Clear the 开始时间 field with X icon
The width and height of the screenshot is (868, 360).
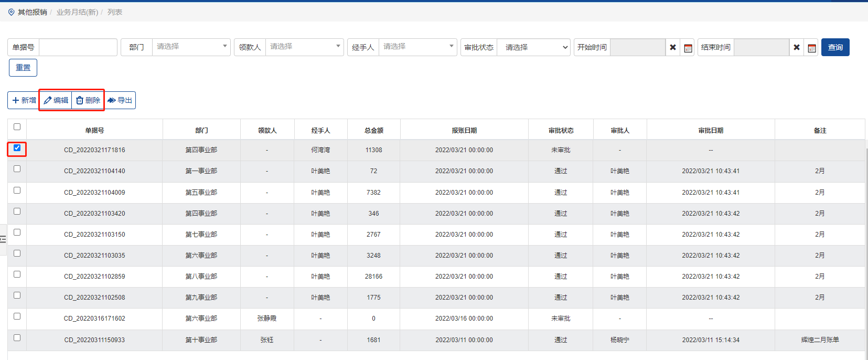(x=673, y=47)
